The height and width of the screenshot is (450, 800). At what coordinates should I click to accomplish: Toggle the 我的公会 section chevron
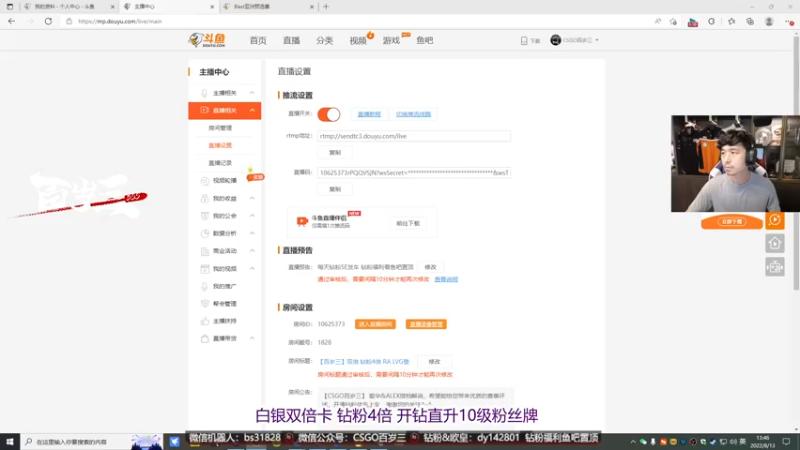pos(252,216)
